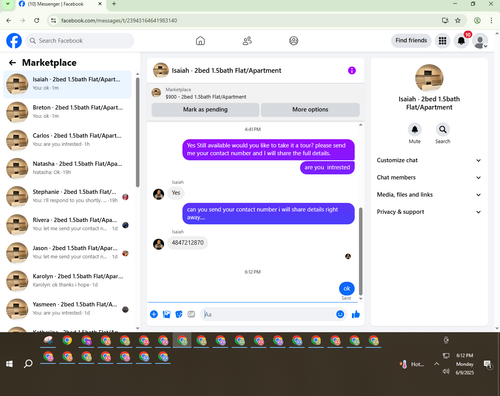Open the Jason conversation in list
The width and height of the screenshot is (500, 396).
(67, 253)
